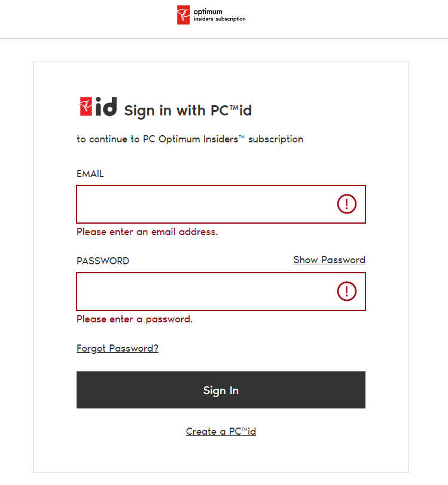This screenshot has height=485, width=448.
Task: Click inside the PASSWORD input box
Action: click(x=209, y=291)
